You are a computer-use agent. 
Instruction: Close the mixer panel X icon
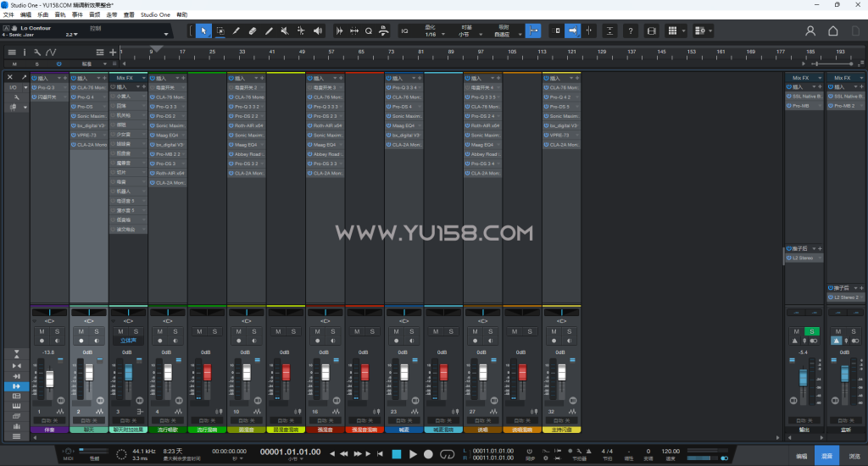10,77
